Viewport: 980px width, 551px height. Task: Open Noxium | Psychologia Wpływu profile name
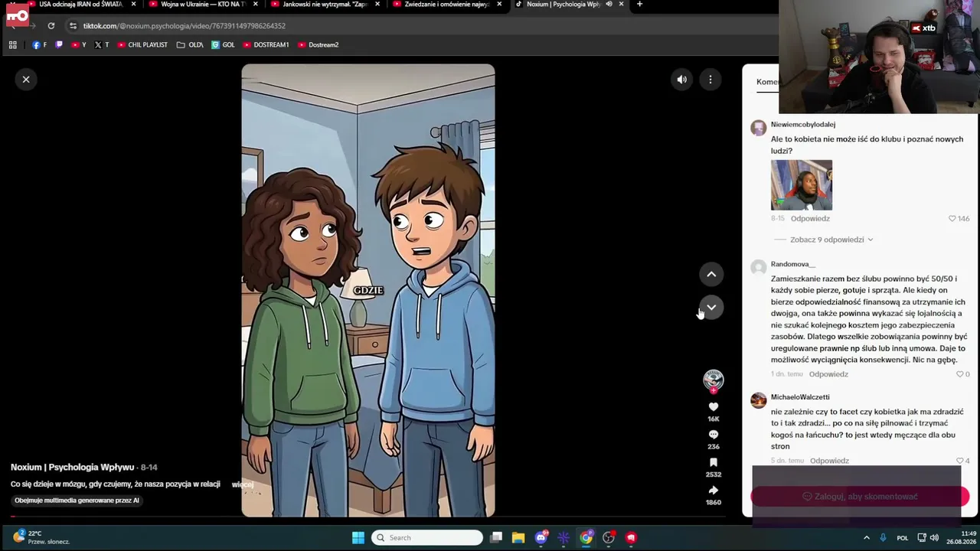click(x=72, y=467)
